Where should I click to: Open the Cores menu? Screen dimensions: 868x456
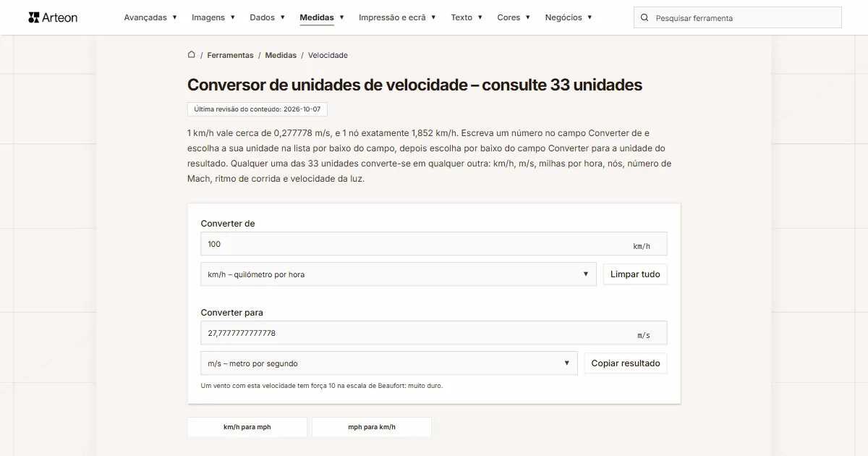click(x=514, y=17)
